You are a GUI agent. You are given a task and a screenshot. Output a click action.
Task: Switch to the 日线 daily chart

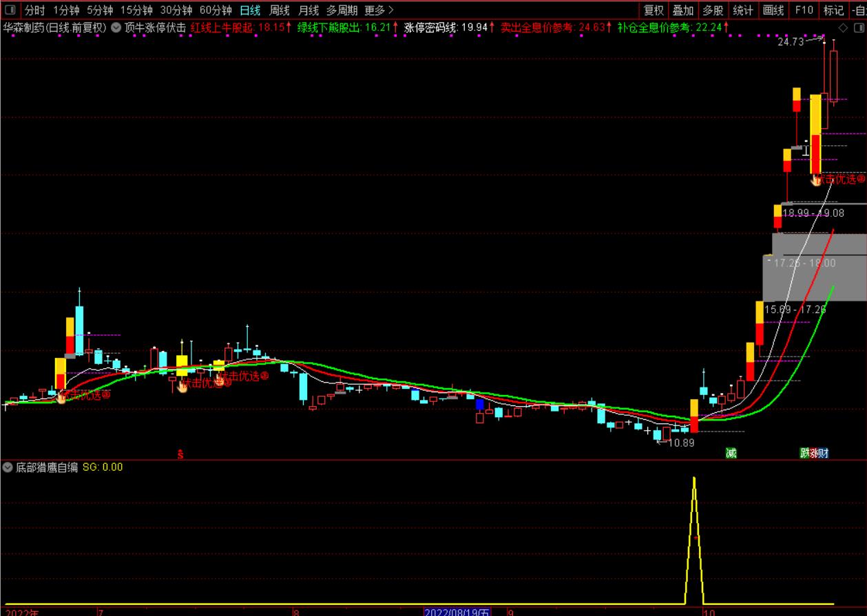click(x=250, y=10)
